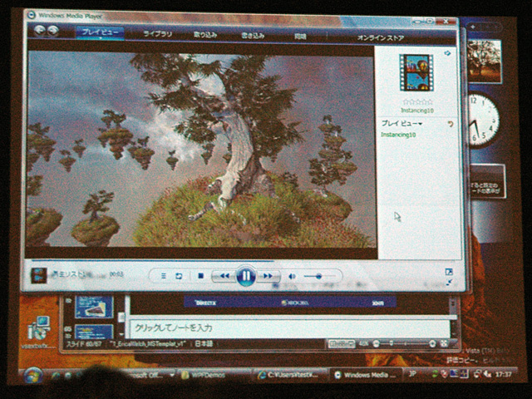Click the arrow icon beside the film thumbnail
Image resolution: width=532 pixels, height=399 pixels.
(x=447, y=54)
